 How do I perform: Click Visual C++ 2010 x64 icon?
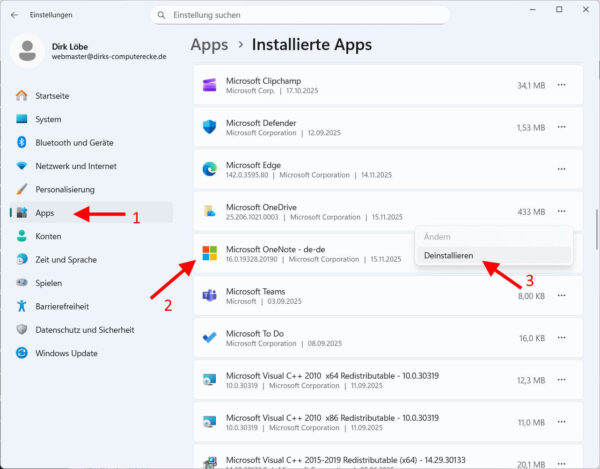[209, 380]
